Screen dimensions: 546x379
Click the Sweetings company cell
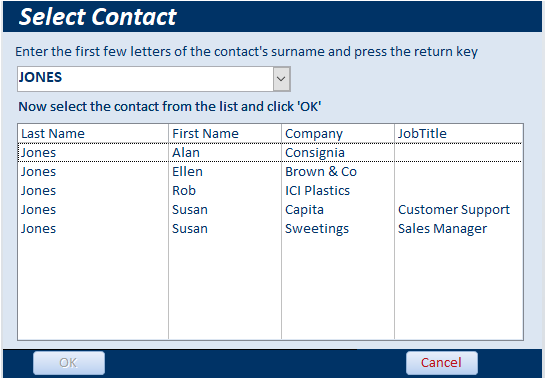tap(317, 229)
